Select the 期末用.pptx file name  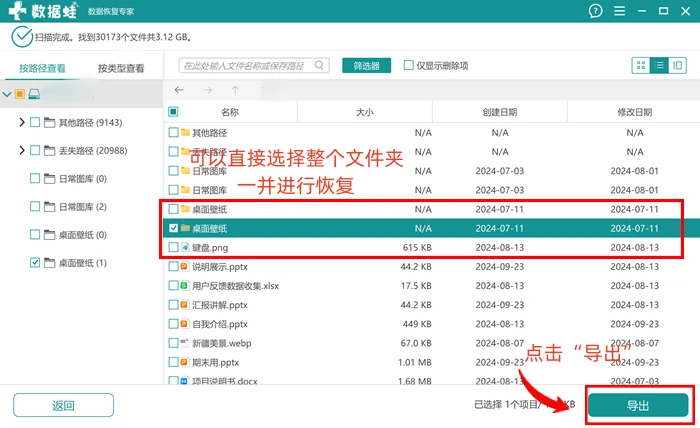pyautogui.click(x=216, y=362)
